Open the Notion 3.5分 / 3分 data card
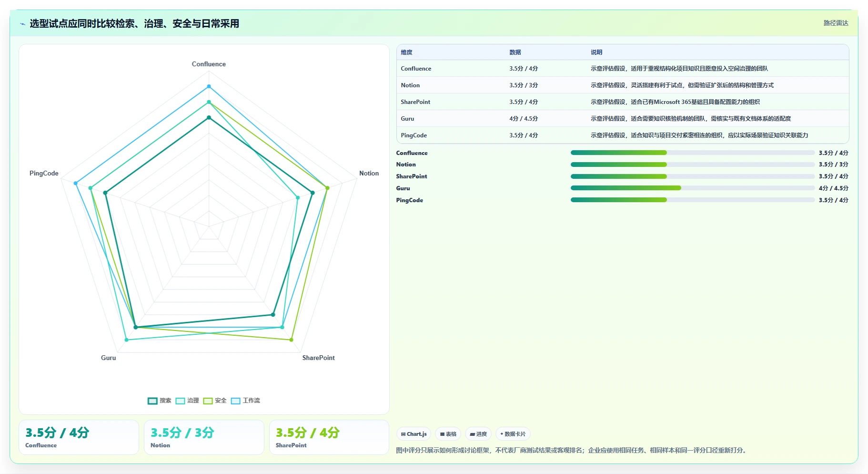The image size is (868, 474). [x=204, y=437]
